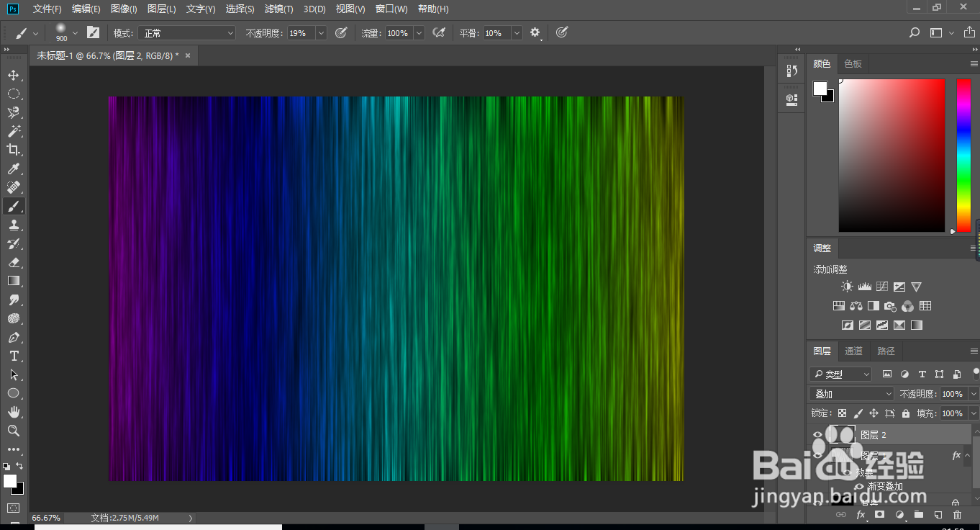This screenshot has width=980, height=530.
Task: Open the 图像(I) menu
Action: [124, 9]
